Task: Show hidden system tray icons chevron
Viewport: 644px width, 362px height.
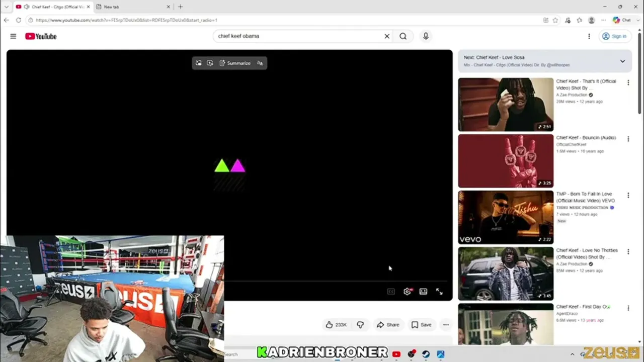Action: click(x=572, y=354)
